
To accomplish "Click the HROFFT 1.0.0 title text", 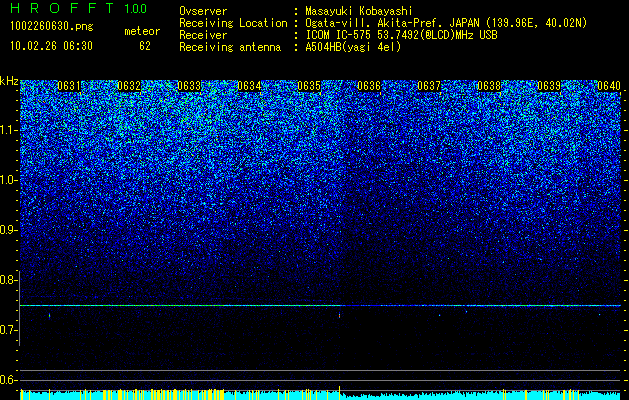I will (x=79, y=8).
